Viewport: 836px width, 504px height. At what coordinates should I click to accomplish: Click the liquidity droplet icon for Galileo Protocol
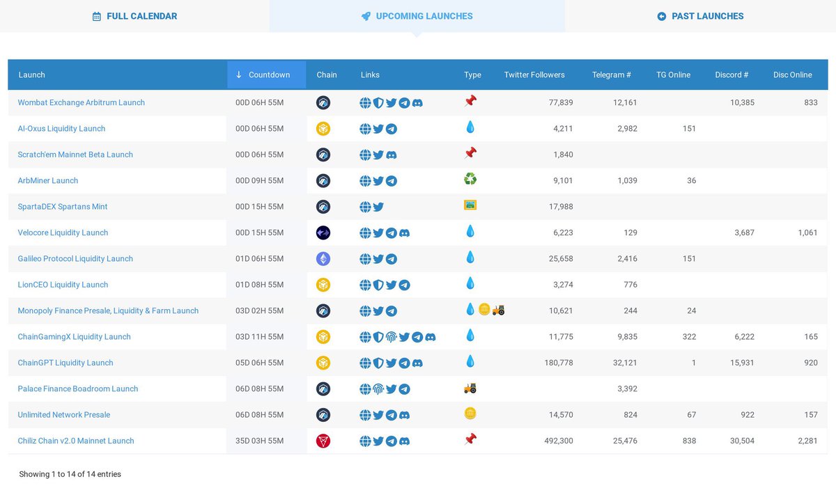coord(470,258)
